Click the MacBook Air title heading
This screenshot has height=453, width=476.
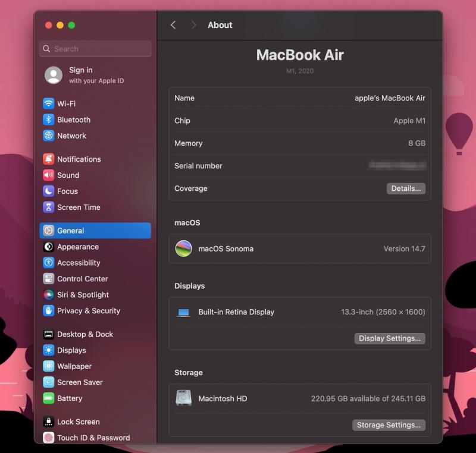[300, 55]
